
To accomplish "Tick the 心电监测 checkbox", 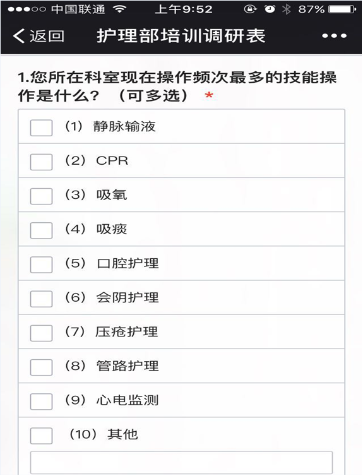I will pyautogui.click(x=41, y=401).
